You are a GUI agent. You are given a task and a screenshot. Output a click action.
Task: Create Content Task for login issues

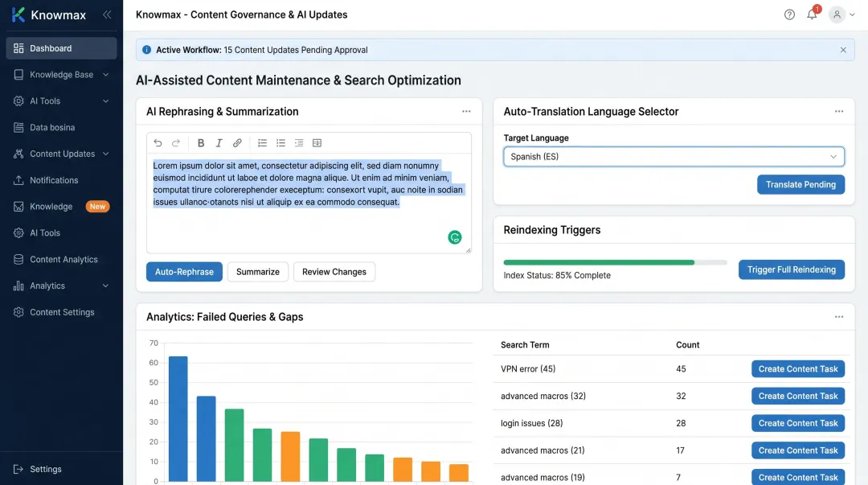click(798, 423)
